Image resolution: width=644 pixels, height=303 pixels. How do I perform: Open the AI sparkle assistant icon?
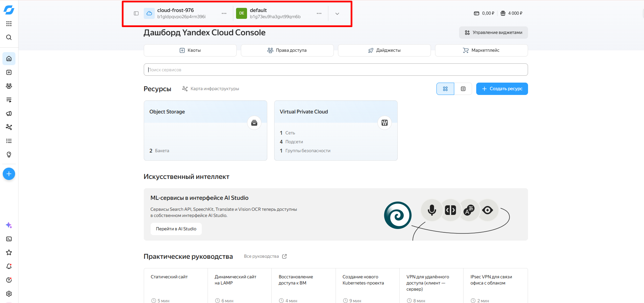coord(9,225)
